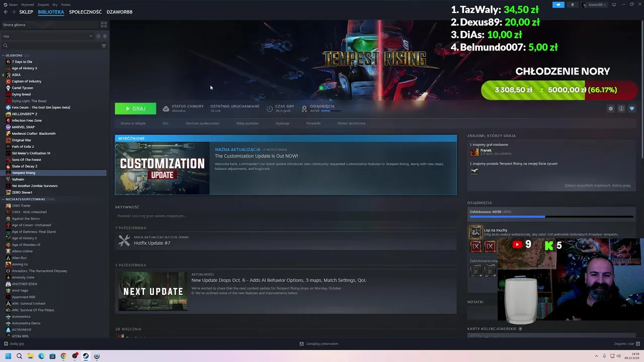Click the Dodaj grę plus icon
The height and width of the screenshot is (362, 644).
click(6, 344)
